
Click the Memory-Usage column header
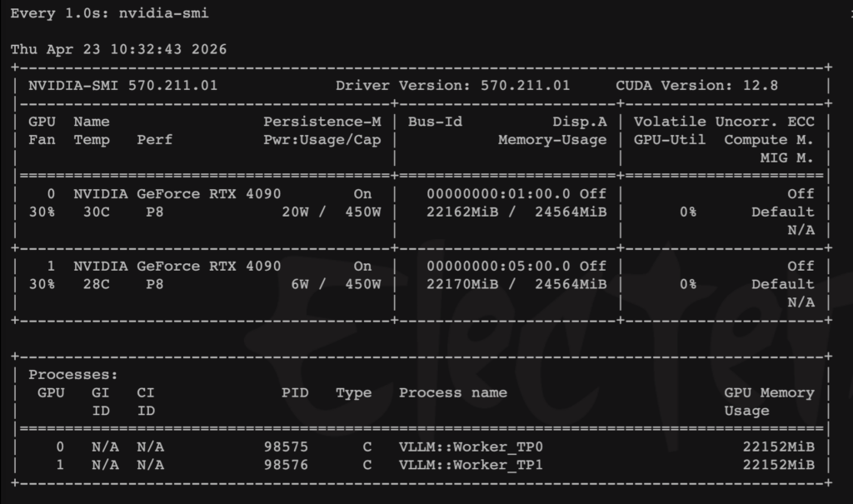coord(552,140)
